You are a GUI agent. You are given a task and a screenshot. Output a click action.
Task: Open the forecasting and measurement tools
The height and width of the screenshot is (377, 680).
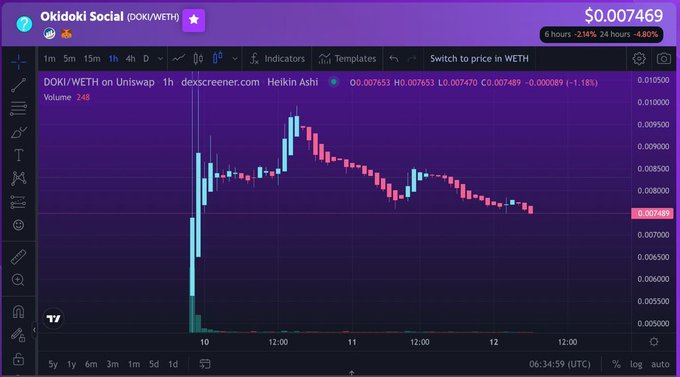click(18, 202)
